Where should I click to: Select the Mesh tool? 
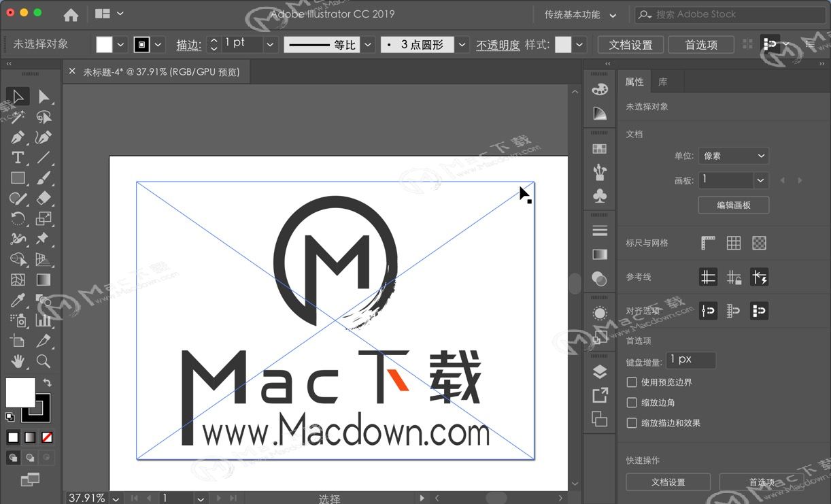pos(18,280)
